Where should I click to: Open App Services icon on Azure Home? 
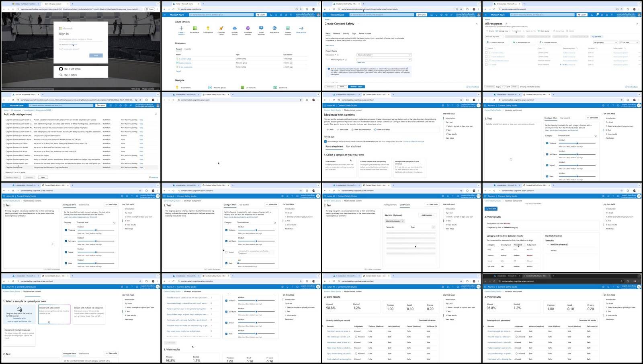click(274, 28)
